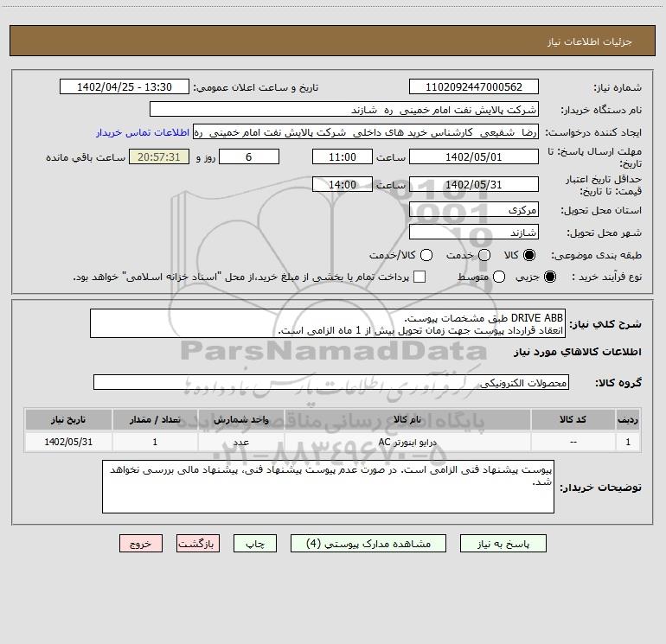Click the پاسخ به نیاز button
The width and height of the screenshot is (666, 644).
pyautogui.click(x=503, y=544)
